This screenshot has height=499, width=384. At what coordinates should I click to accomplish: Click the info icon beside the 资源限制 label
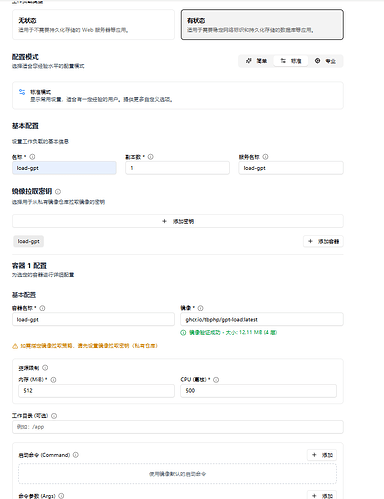pos(45,368)
